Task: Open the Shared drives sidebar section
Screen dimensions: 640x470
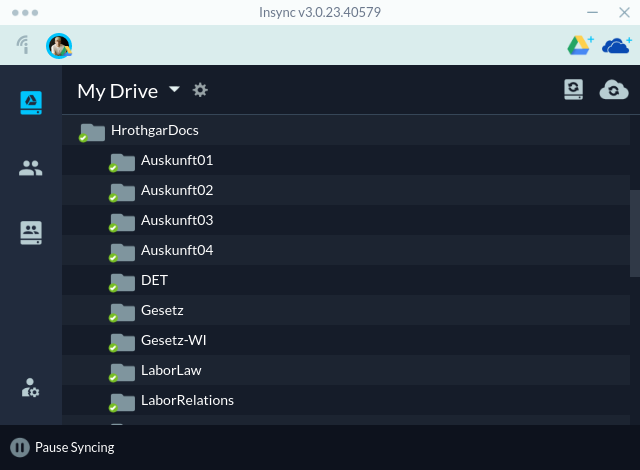Action: 31,233
